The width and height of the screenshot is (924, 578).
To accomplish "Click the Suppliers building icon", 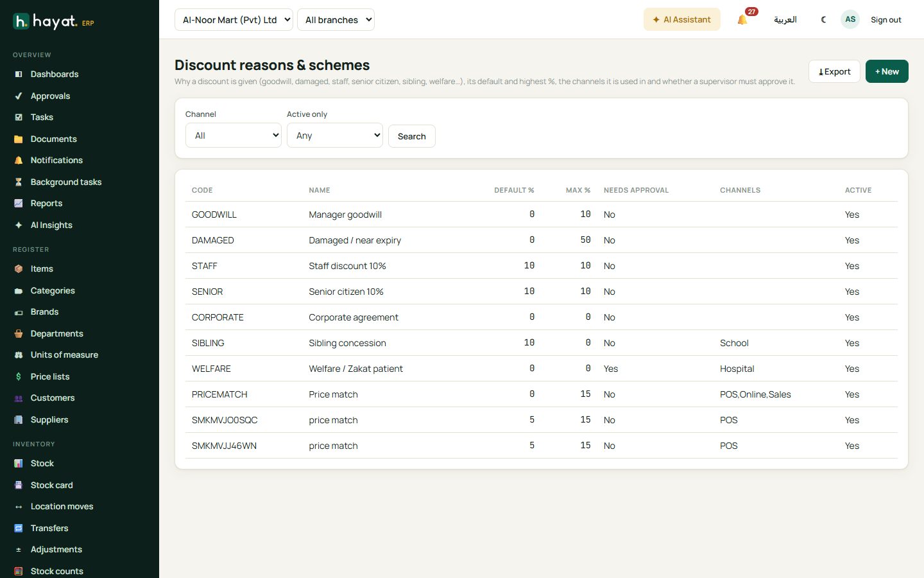I will (19, 420).
